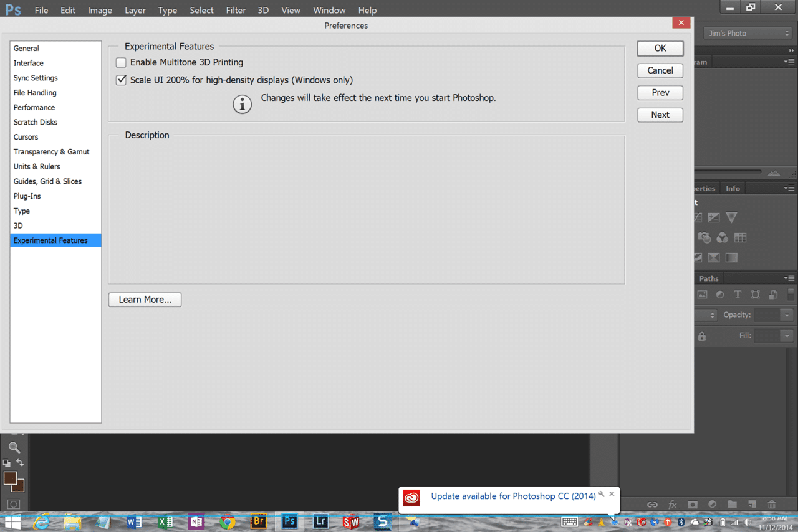Click the Bluetooth icon in system tray
The width and height of the screenshot is (798, 532).
click(x=681, y=522)
